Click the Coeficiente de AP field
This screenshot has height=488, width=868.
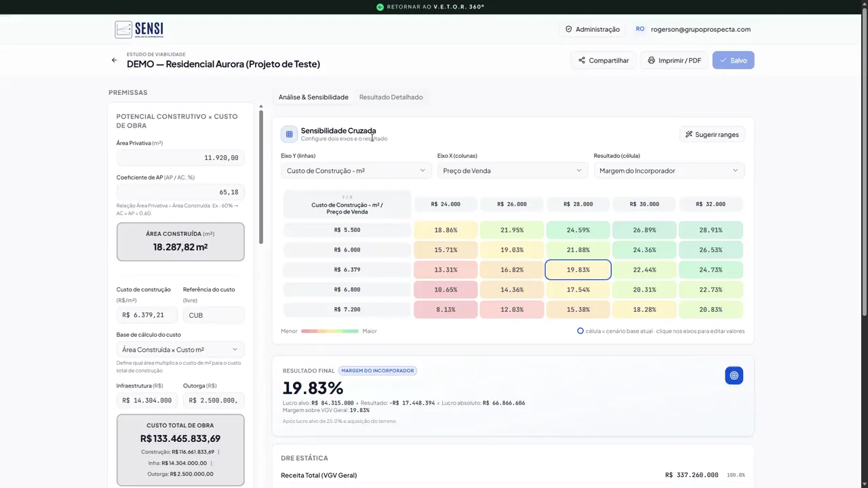click(x=180, y=192)
